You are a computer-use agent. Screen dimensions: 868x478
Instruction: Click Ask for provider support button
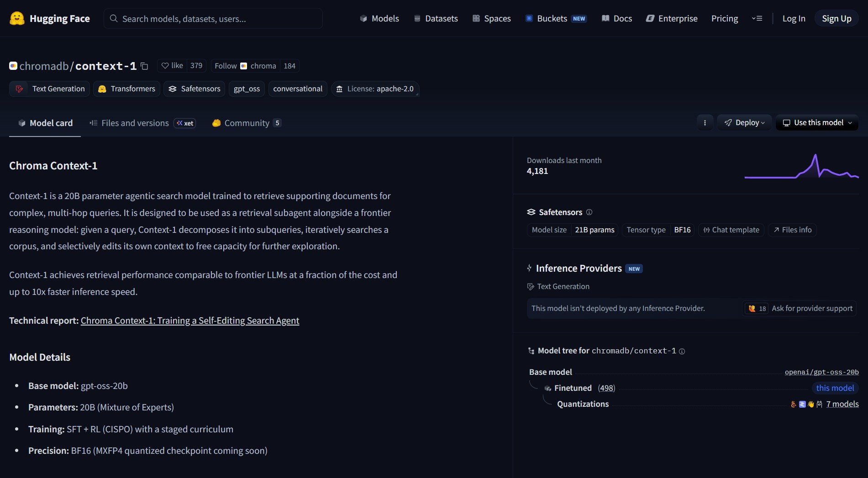799,309
